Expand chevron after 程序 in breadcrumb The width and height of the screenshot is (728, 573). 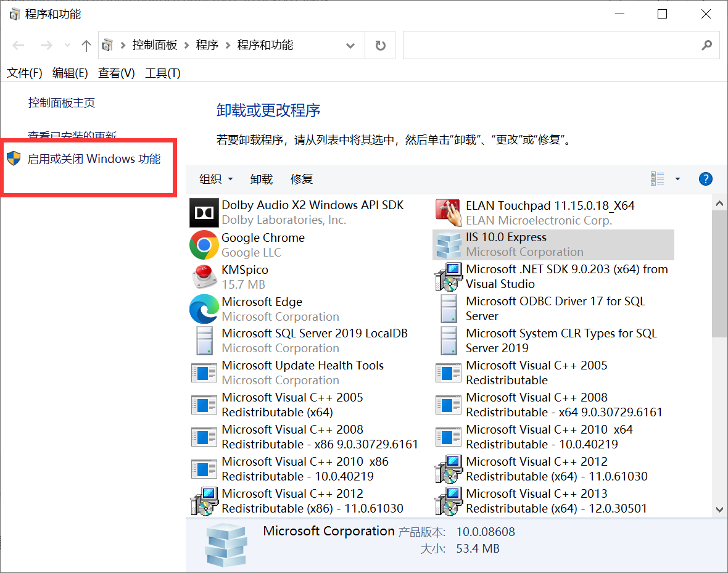tap(228, 45)
